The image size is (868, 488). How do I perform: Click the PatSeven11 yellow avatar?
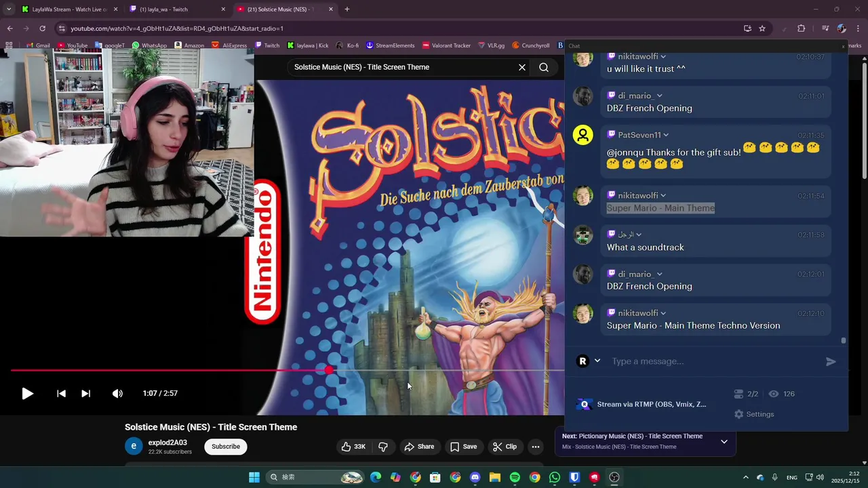tap(583, 136)
